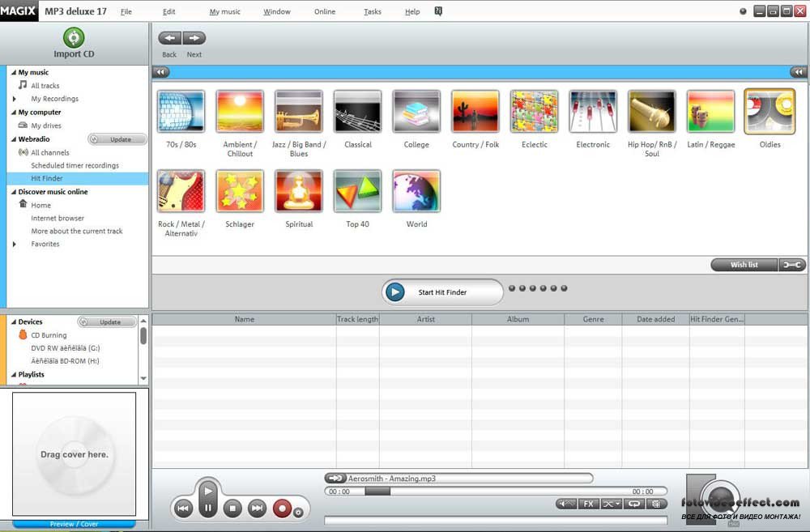This screenshot has height=532, width=810.
Task: Stop playback with the stop button
Action: tap(232, 509)
